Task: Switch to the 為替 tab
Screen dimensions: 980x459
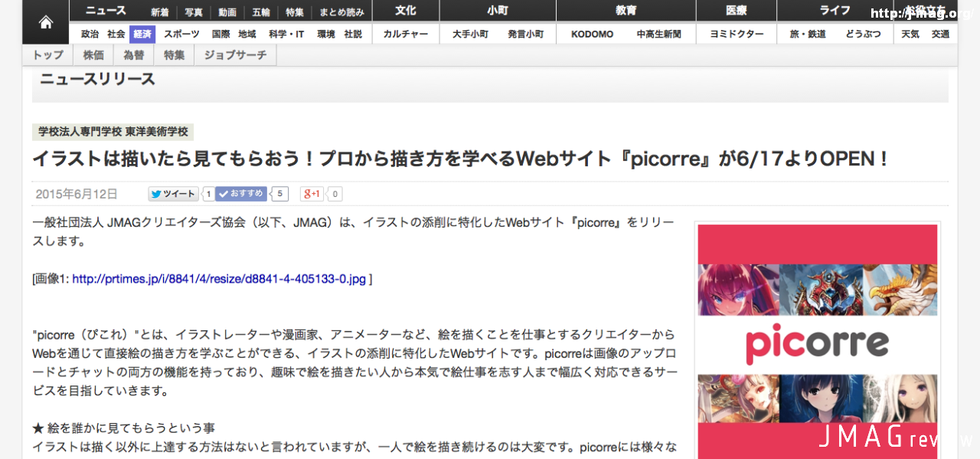Action: (x=134, y=55)
